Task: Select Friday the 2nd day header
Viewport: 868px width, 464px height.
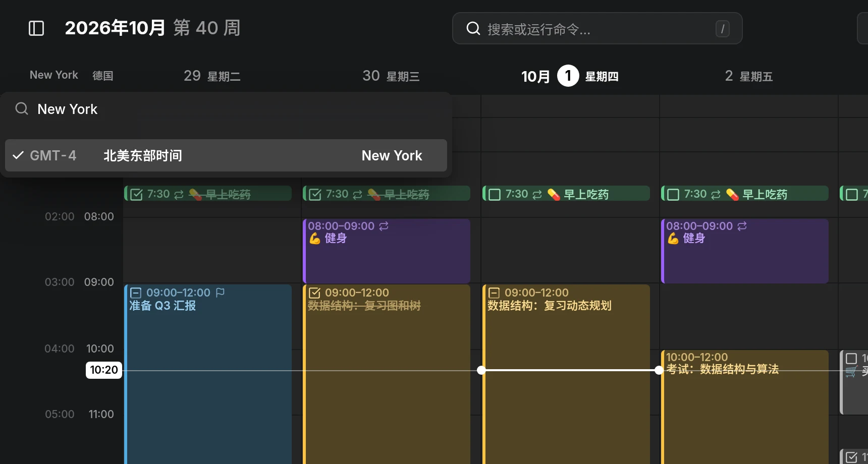Action: pos(749,76)
